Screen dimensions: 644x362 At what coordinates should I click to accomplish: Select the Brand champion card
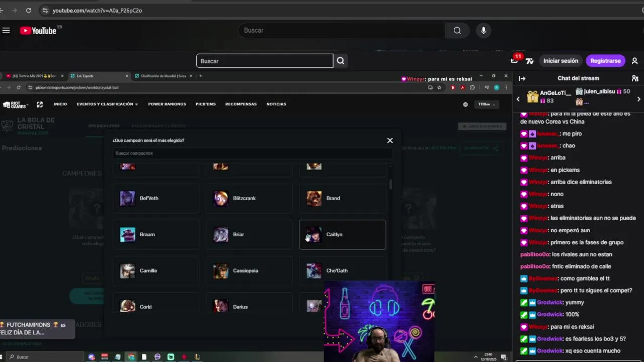(343, 198)
